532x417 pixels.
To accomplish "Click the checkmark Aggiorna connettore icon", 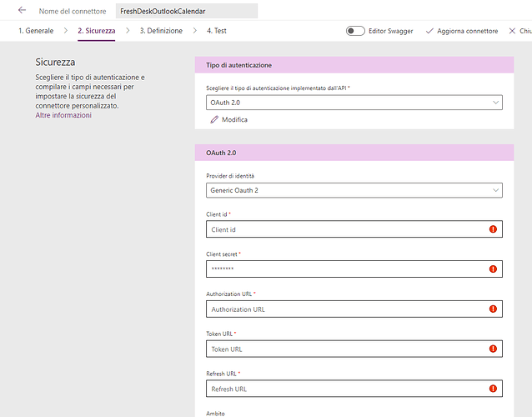I will coord(429,31).
